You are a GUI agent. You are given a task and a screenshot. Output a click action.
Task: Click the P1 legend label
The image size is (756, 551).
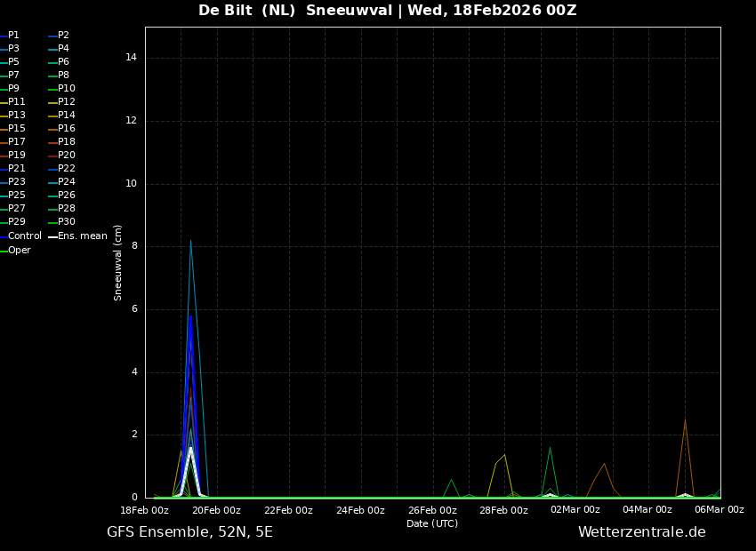click(13, 36)
